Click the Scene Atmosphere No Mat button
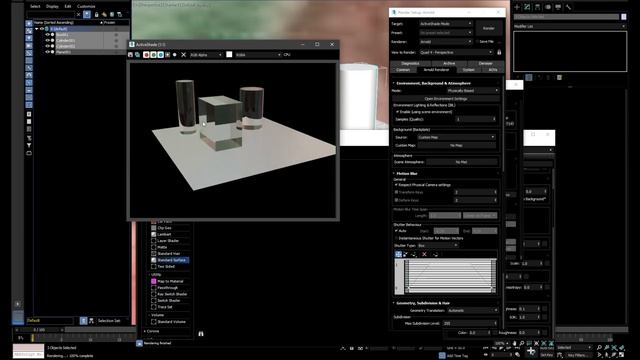Viewport: 640px width, 360px height. (x=461, y=162)
